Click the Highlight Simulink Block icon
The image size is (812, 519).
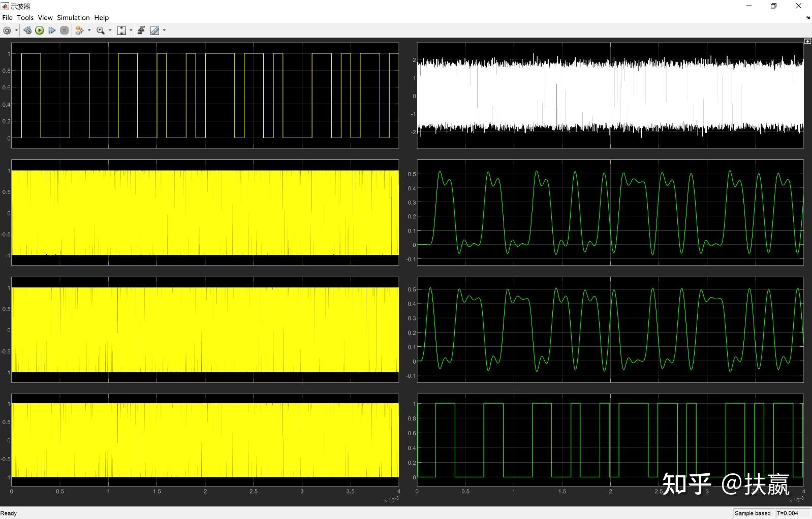pyautogui.click(x=79, y=30)
